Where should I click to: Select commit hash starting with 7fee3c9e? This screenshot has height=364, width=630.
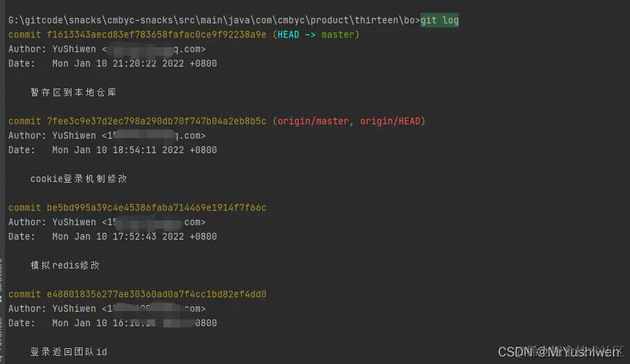point(156,121)
